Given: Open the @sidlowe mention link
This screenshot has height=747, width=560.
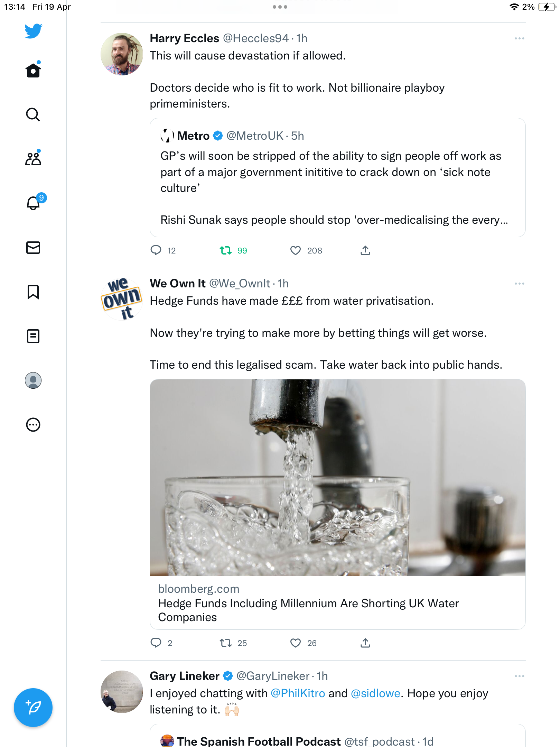Looking at the screenshot, I should click(x=375, y=693).
